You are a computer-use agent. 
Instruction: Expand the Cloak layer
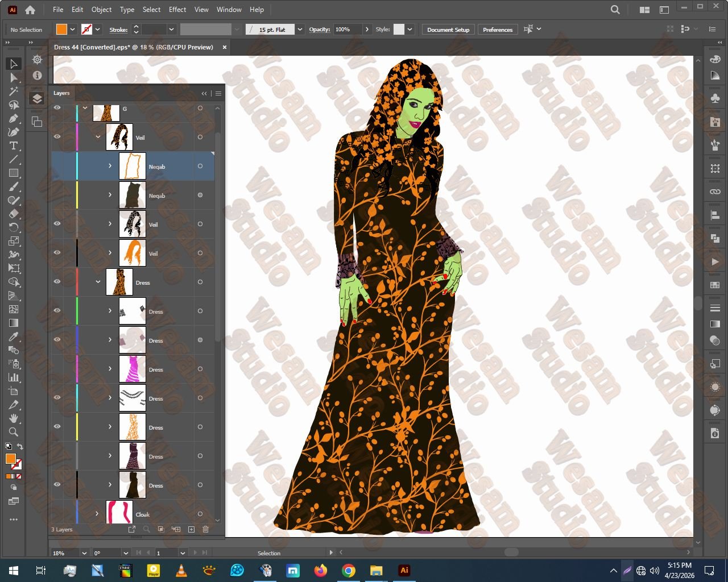click(x=97, y=514)
